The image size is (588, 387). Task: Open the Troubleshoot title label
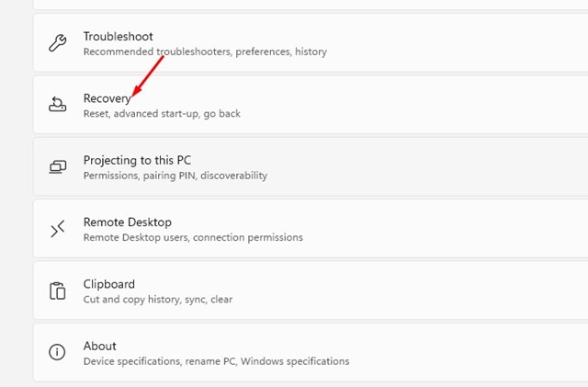click(118, 36)
